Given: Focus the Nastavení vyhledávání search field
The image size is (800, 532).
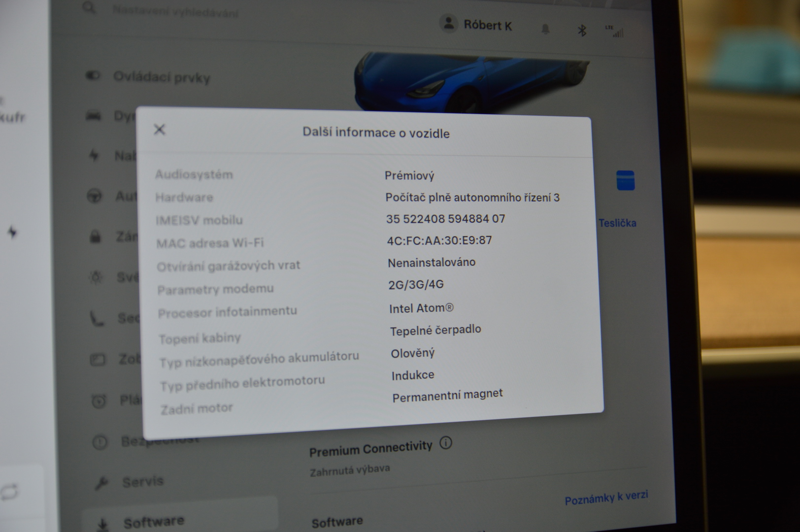Looking at the screenshot, I should 175,12.
